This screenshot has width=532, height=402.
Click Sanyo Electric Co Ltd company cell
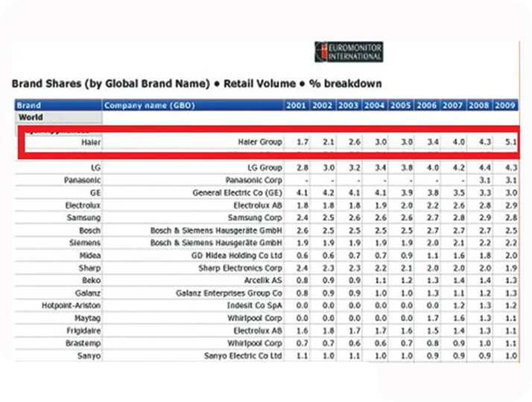[243, 356]
